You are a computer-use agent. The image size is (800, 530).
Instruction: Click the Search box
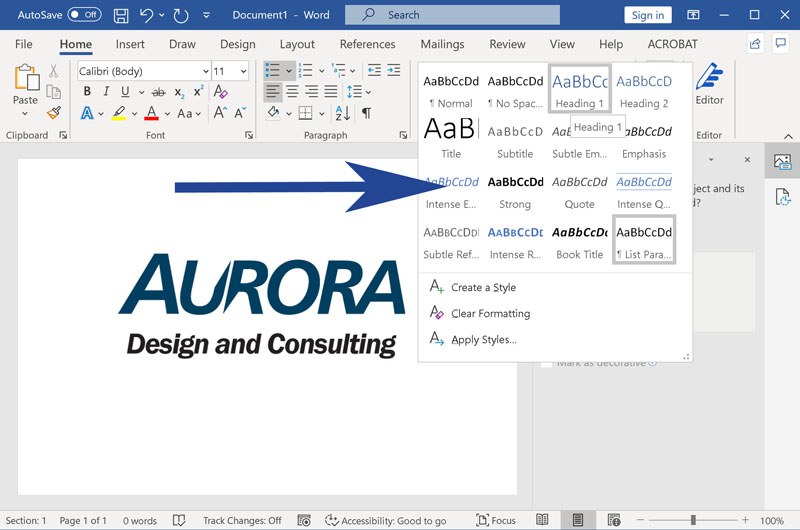coord(452,15)
